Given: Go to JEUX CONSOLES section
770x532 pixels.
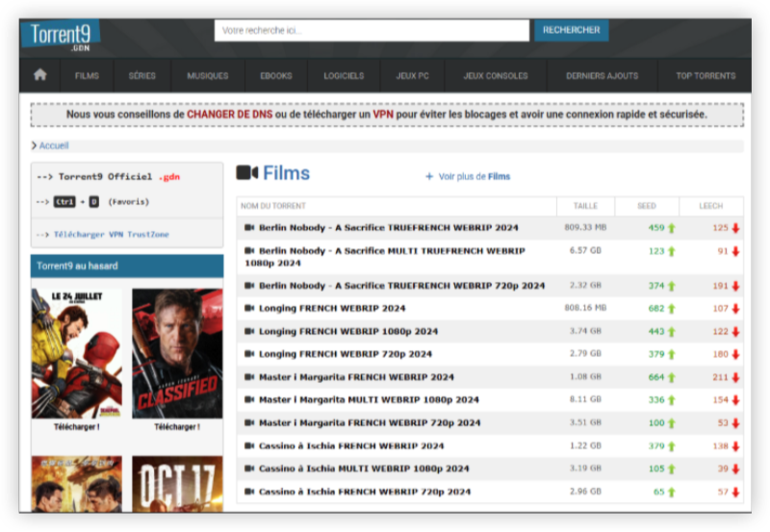Looking at the screenshot, I should (496, 76).
